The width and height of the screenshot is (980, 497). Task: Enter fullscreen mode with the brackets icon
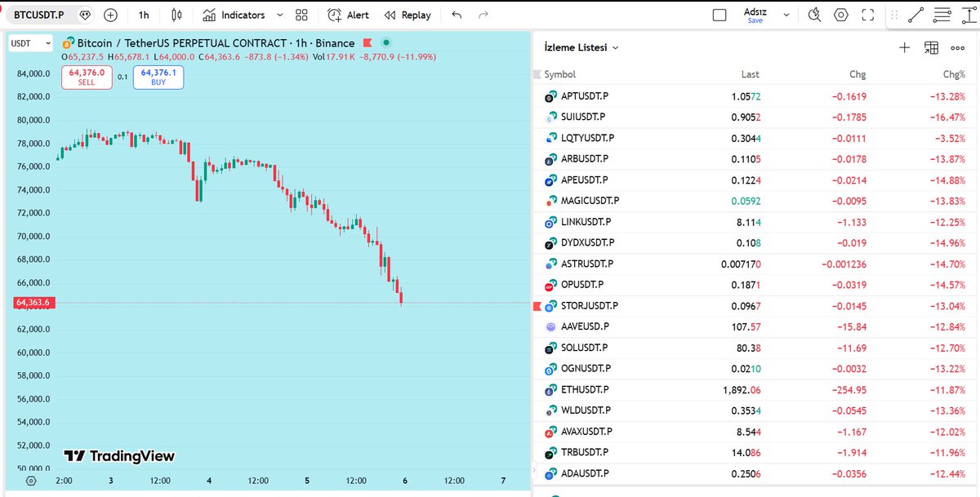point(868,15)
